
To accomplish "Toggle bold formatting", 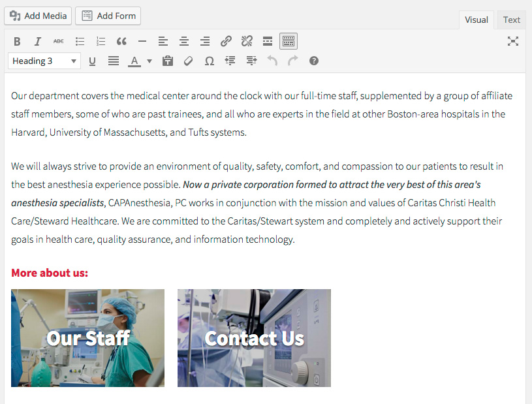I will 17,42.
